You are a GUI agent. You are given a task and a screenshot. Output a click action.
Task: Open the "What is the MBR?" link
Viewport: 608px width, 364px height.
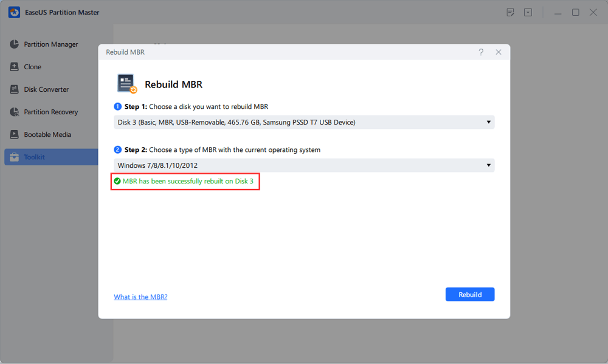click(x=140, y=297)
